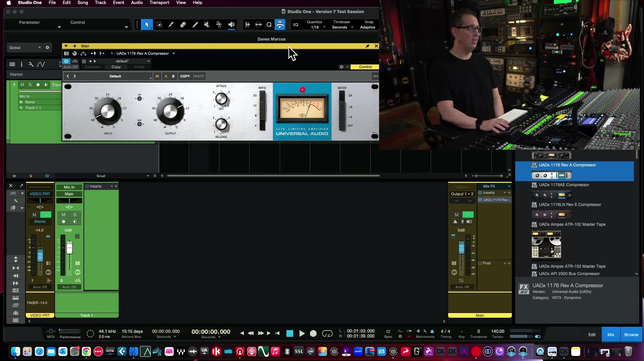This screenshot has height=361, width=644.
Task: Click the mixer wrench settings icon
Action: click(x=15, y=201)
